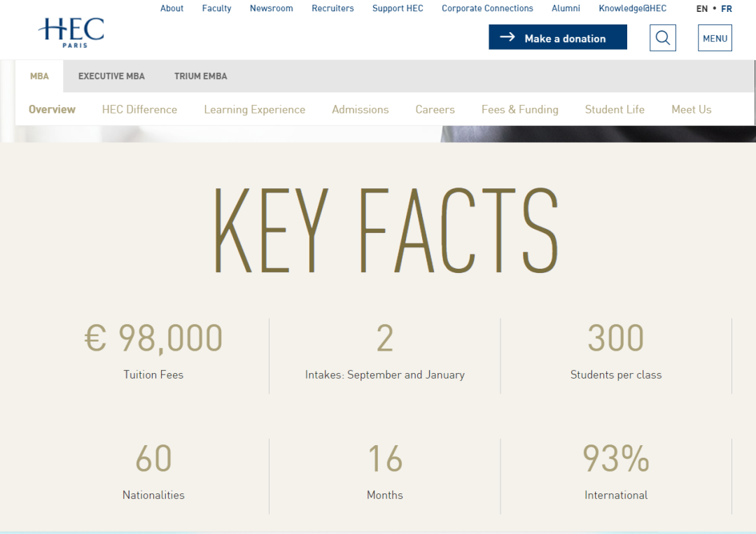Open the Careers menu item
This screenshot has width=756, height=534.
tap(435, 109)
